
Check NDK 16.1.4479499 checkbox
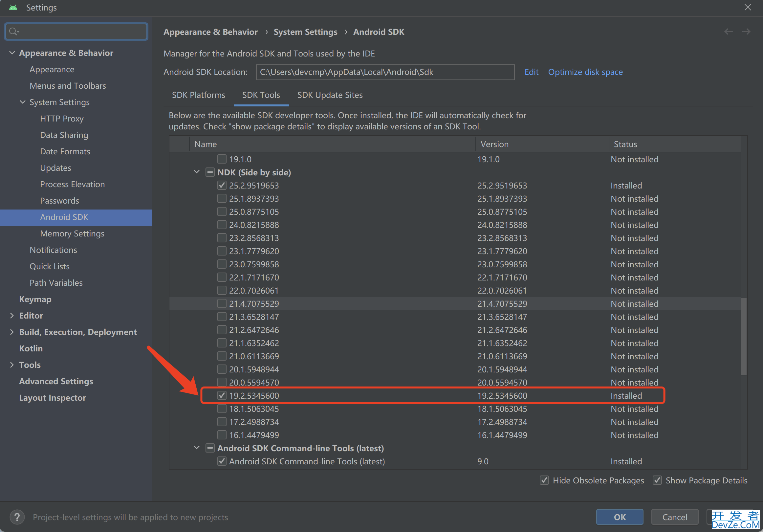222,435
